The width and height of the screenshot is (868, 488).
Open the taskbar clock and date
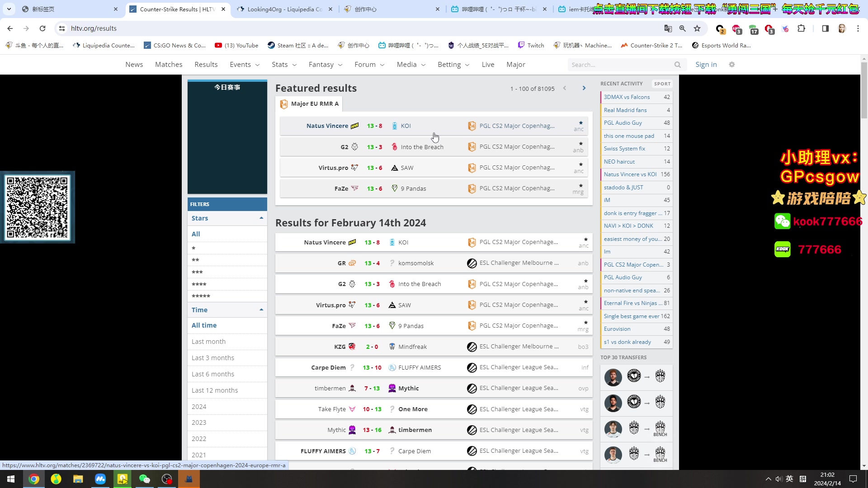click(827, 479)
